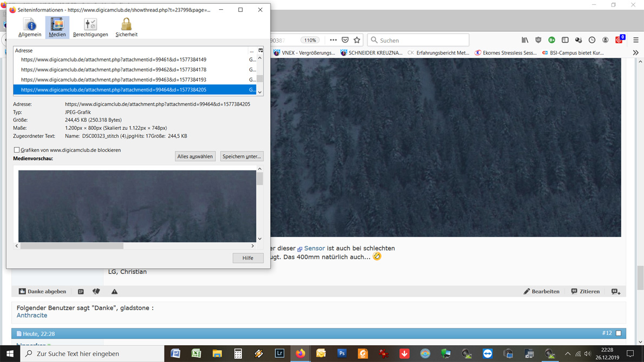Screen dimensions: 644x362
Task: Show more bookmarks with the chevron
Action: click(x=635, y=53)
